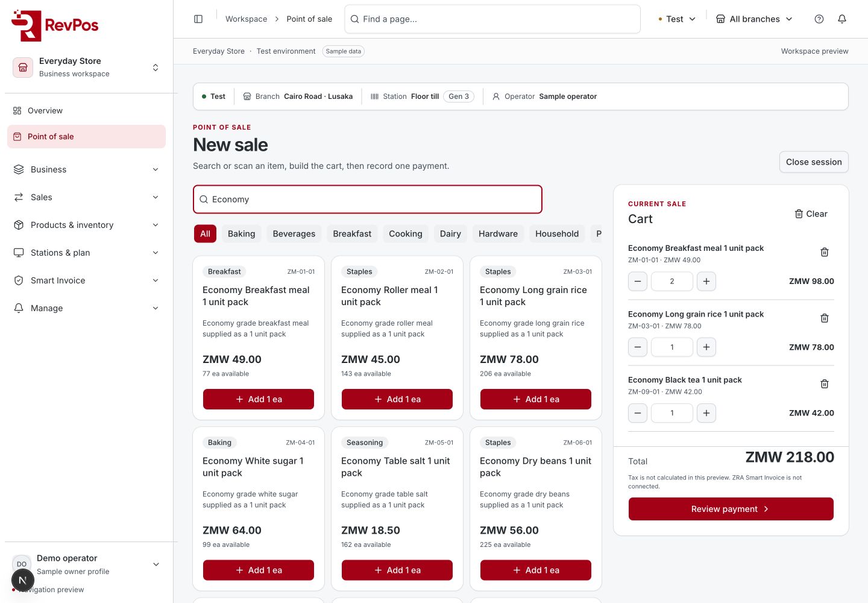This screenshot has width=868, height=603.
Task: Add 1 ea Economy Table salt
Action: pos(397,570)
